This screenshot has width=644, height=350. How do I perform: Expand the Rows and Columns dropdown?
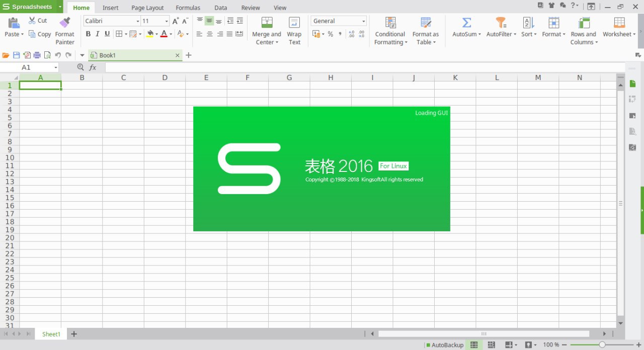tap(597, 43)
